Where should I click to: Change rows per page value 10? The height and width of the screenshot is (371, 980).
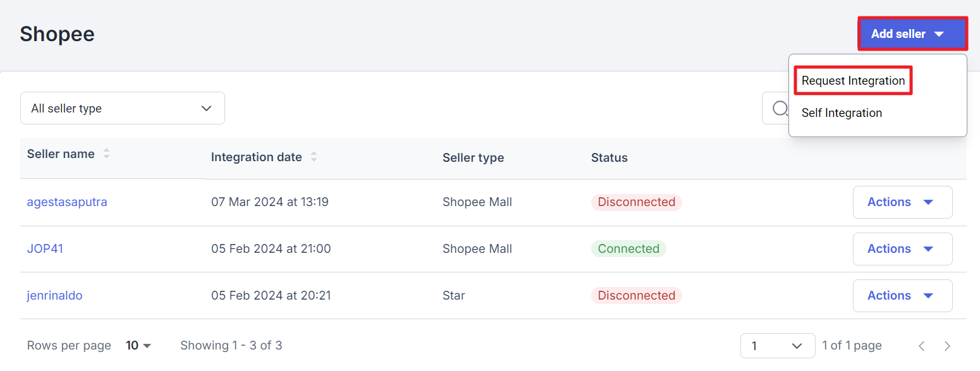coord(138,346)
